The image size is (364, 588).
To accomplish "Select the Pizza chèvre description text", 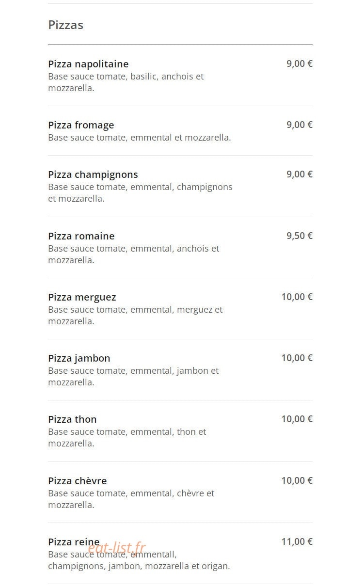I will [x=131, y=499].
